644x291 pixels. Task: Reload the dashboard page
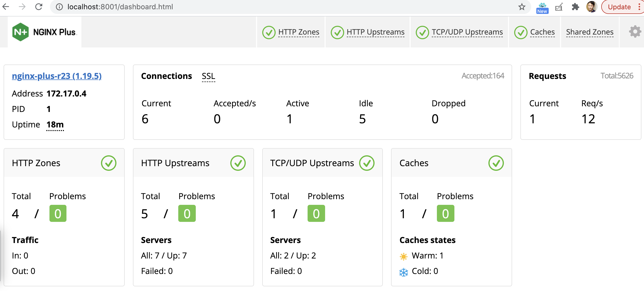point(39,7)
